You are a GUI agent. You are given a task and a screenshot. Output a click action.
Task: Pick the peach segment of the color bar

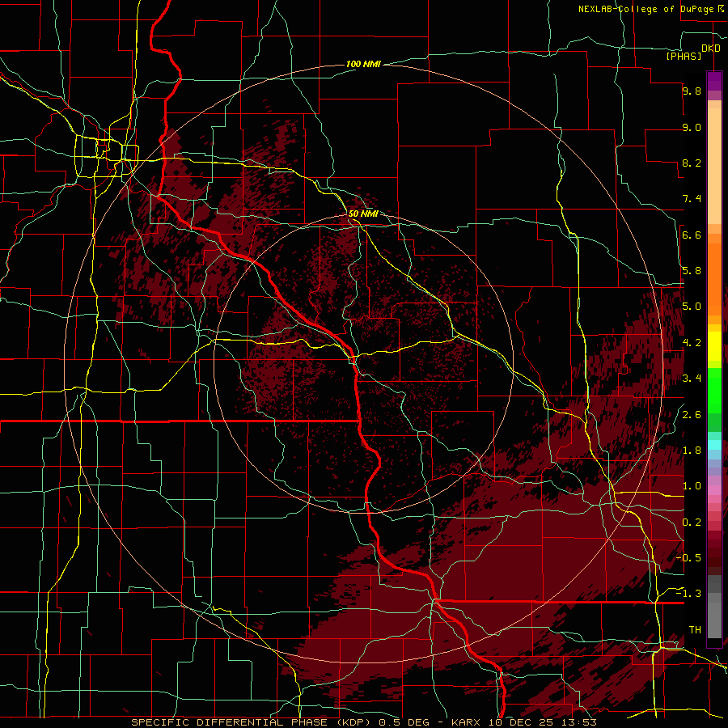pyautogui.click(x=714, y=166)
